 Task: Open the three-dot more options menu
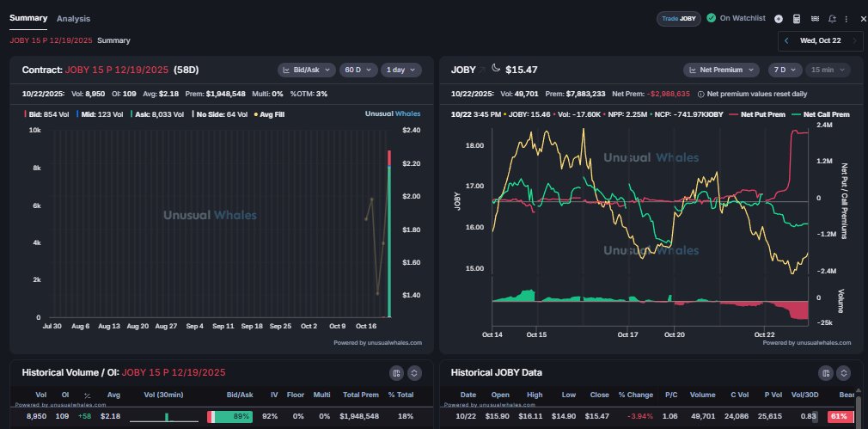pyautogui.click(x=846, y=19)
